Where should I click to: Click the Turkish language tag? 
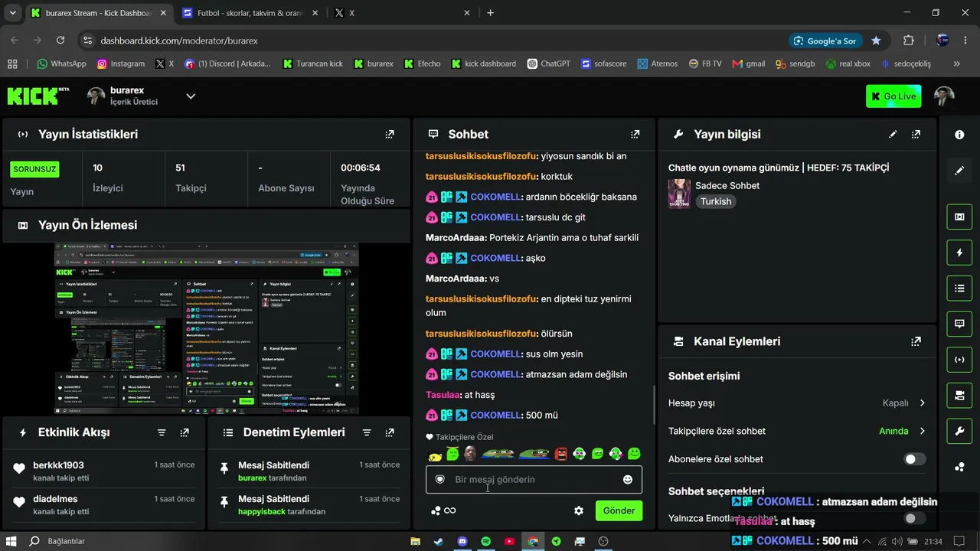(716, 201)
